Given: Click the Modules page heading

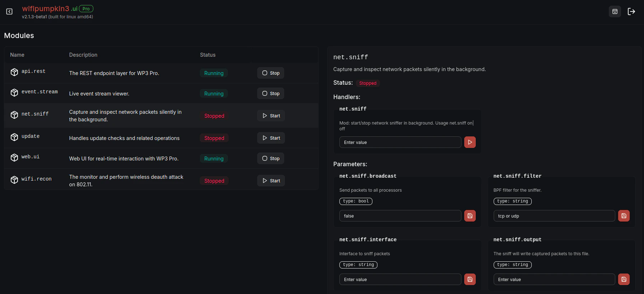Looking at the screenshot, I should pyautogui.click(x=19, y=36).
